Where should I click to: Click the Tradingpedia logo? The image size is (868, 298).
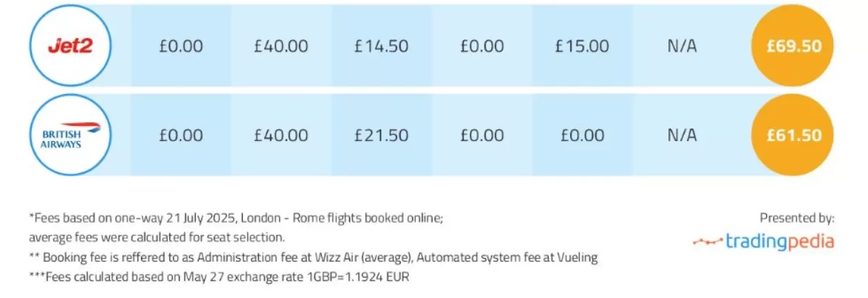[x=762, y=242]
